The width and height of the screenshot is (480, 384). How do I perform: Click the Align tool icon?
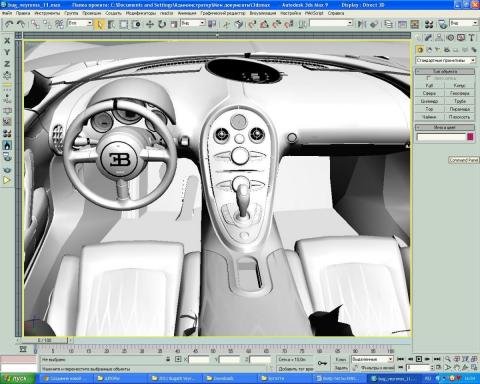[x=374, y=24]
